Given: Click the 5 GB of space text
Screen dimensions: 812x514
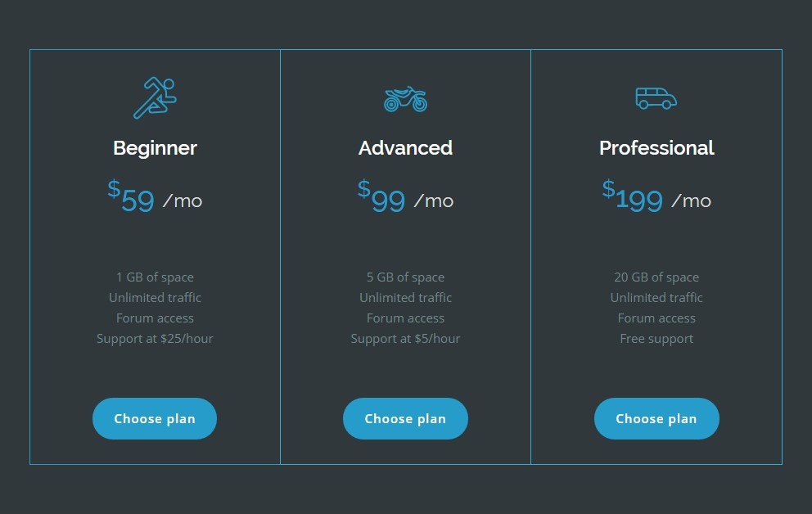Looking at the screenshot, I should 405,277.
